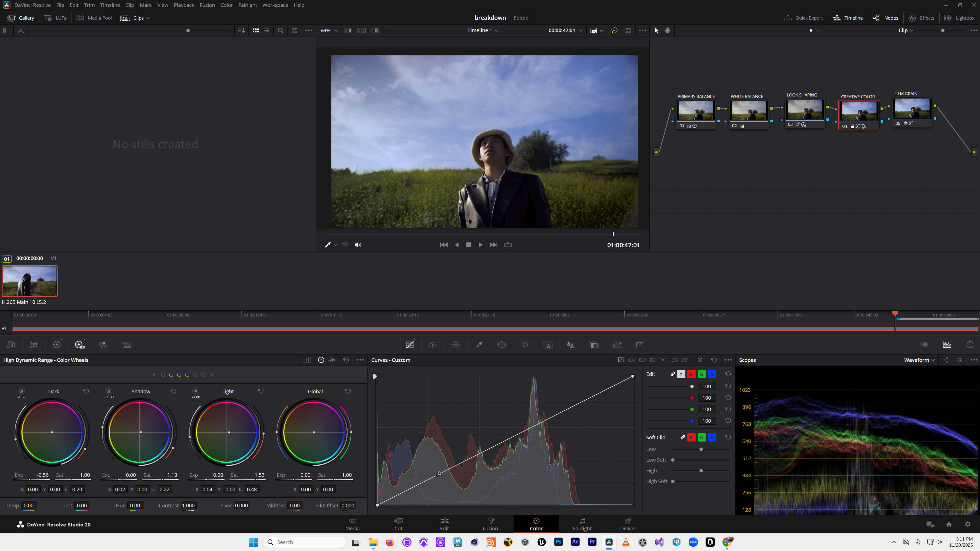Image resolution: width=980 pixels, height=551 pixels.
Task: Open the Motion Effects palette
Action: click(x=126, y=345)
